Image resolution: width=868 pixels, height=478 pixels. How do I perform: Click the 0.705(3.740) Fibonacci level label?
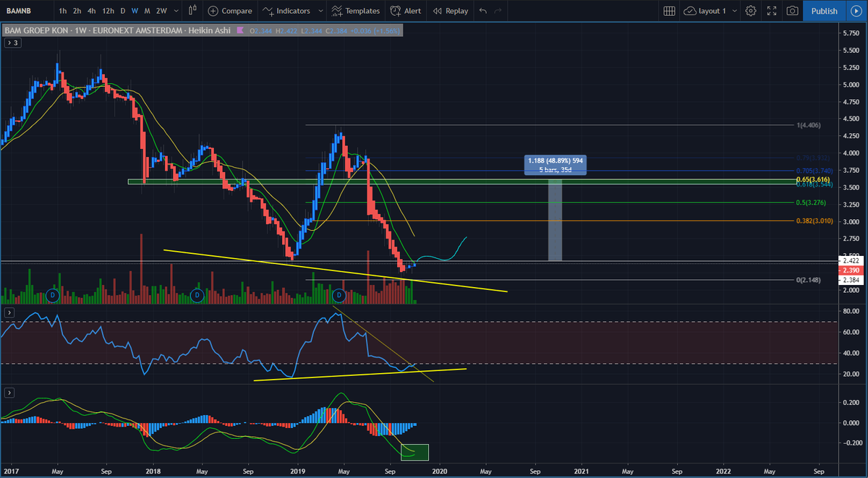click(x=814, y=170)
